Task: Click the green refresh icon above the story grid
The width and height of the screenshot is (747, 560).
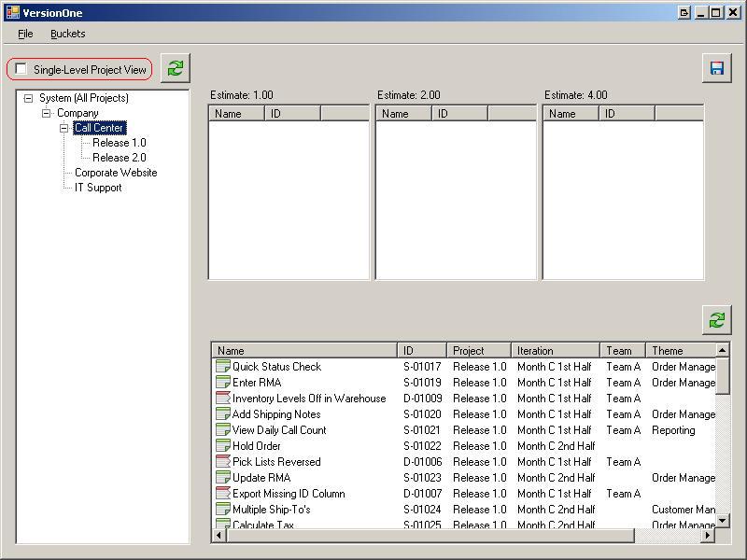Action: pos(716,320)
